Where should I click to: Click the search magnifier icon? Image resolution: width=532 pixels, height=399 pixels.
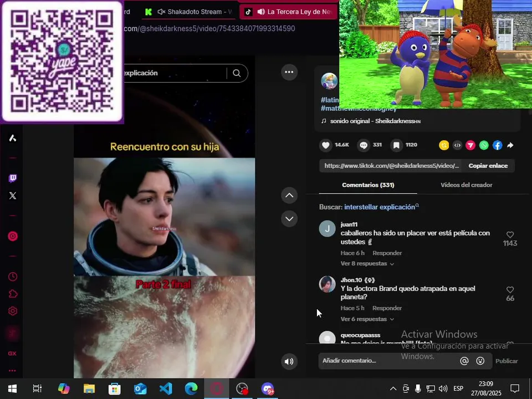click(x=237, y=73)
